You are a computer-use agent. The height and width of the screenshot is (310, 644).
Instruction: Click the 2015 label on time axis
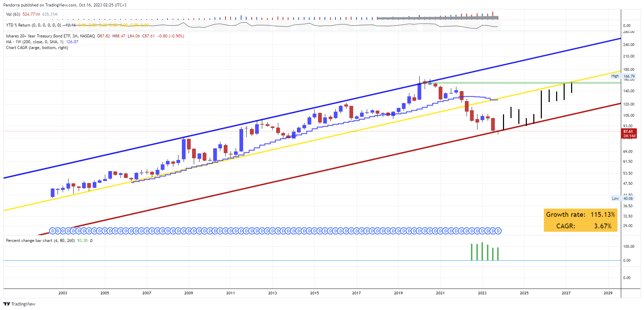coord(315,293)
